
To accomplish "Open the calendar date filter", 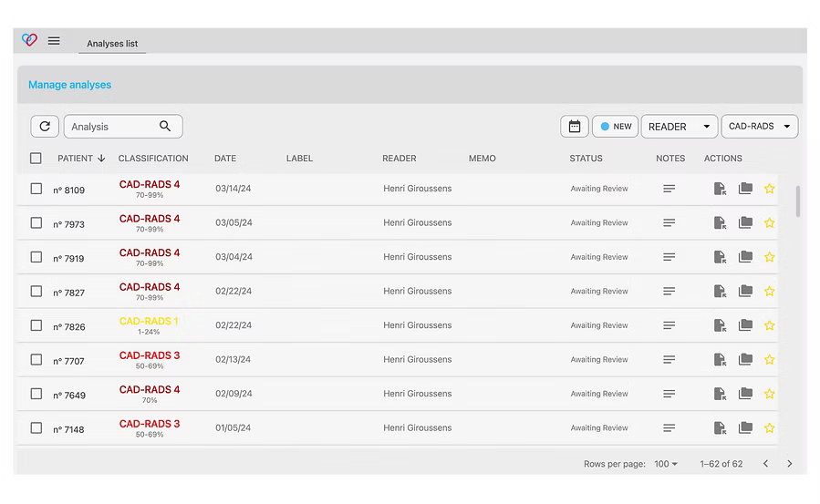I will [575, 127].
